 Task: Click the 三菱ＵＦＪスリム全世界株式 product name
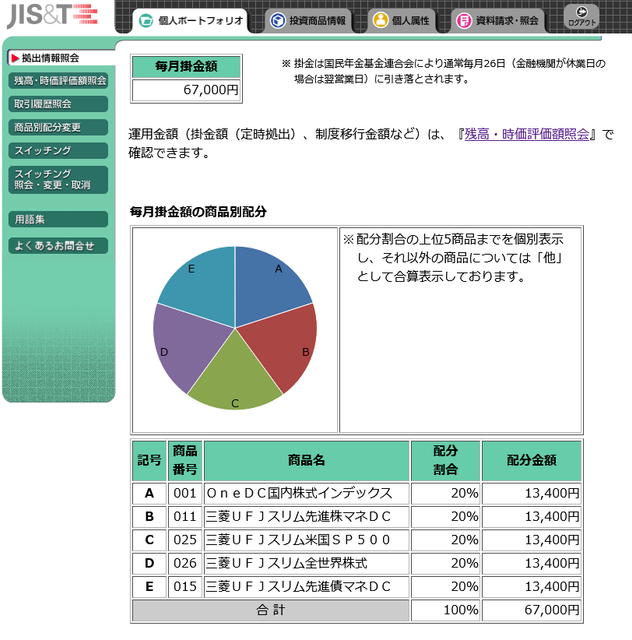287,563
